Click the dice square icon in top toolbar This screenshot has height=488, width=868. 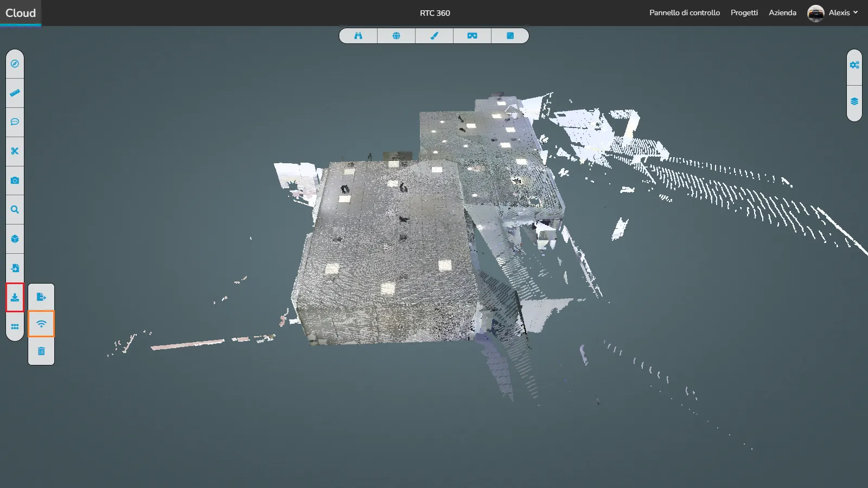pos(510,36)
